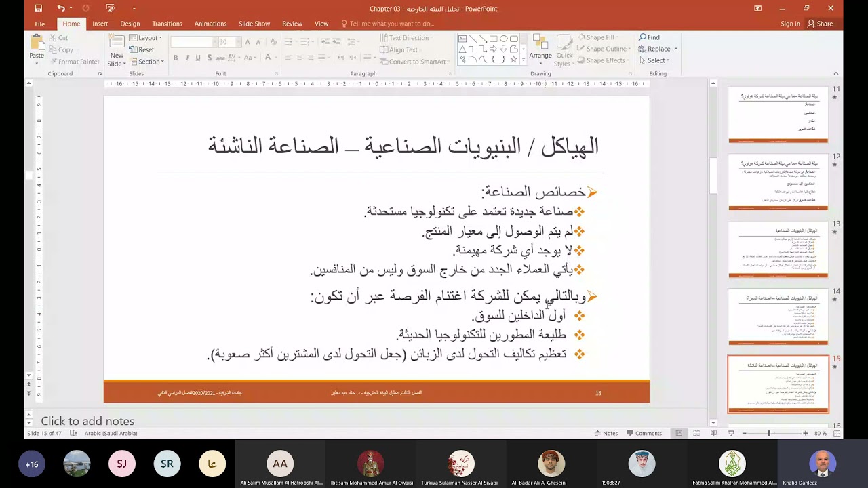Viewport: 868px width, 488px height.
Task: Click the Share button
Action: pyautogui.click(x=820, y=24)
